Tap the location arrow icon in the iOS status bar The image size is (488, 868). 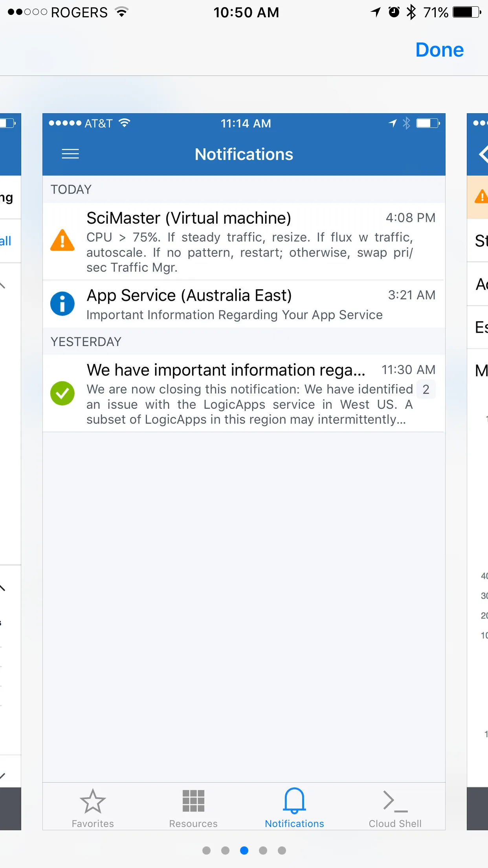[x=376, y=12]
